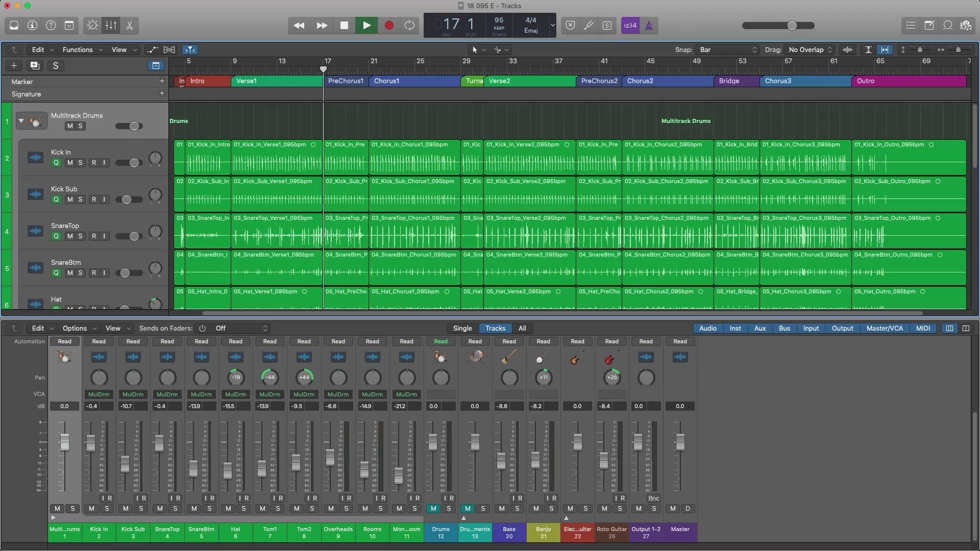Viewport: 980px width, 551px height.
Task: Open the Mixer Options menu
Action: point(79,328)
